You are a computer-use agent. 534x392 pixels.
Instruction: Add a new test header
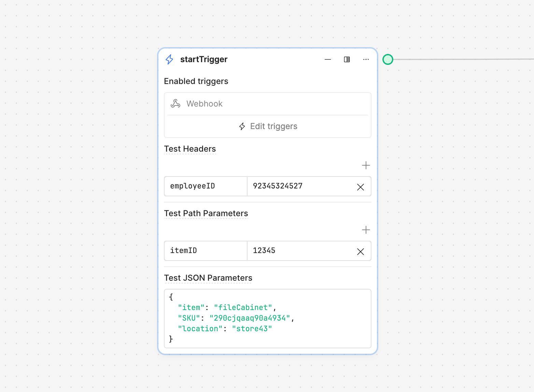366,165
